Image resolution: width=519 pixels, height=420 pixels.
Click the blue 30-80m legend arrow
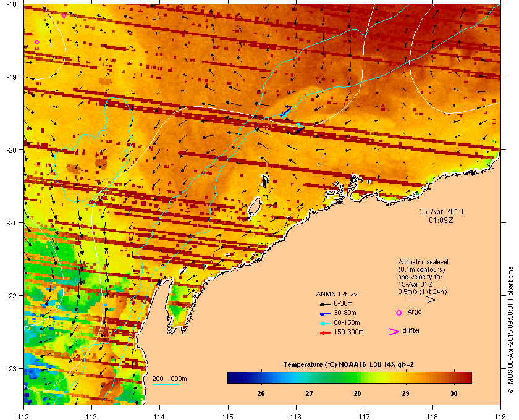pos(325,314)
